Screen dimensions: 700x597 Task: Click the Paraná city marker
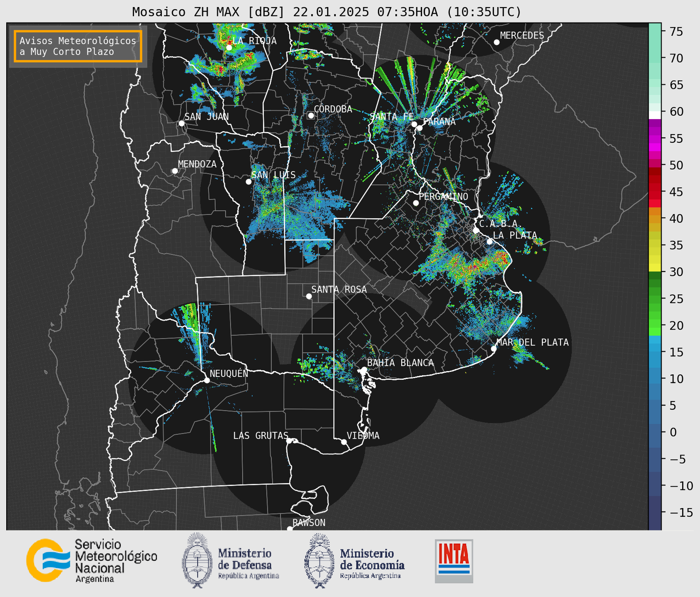(420, 128)
